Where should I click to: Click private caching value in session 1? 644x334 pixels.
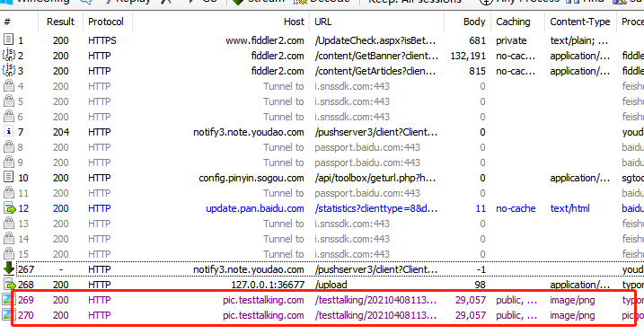tap(511, 40)
